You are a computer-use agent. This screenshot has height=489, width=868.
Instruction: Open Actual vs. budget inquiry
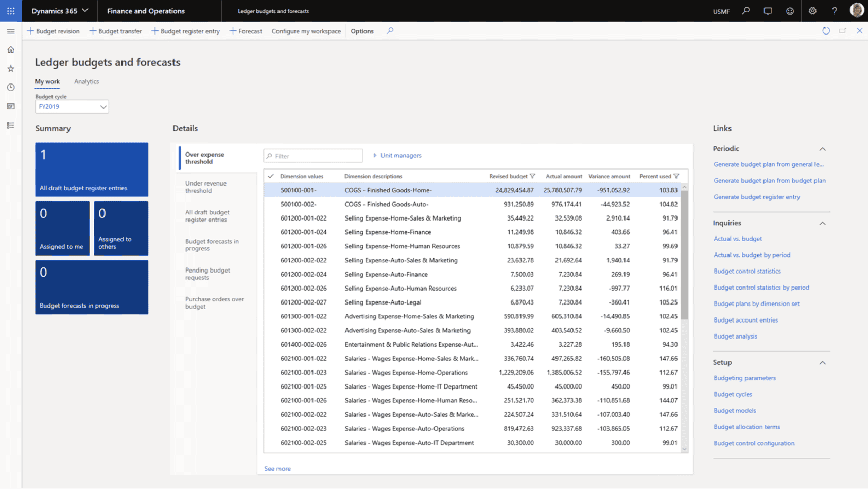(738, 239)
